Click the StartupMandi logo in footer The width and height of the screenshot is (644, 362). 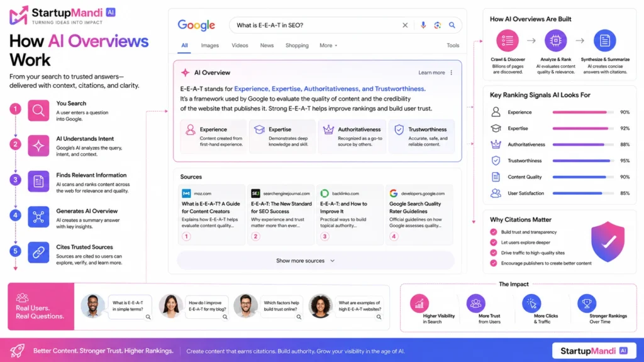coord(594,351)
